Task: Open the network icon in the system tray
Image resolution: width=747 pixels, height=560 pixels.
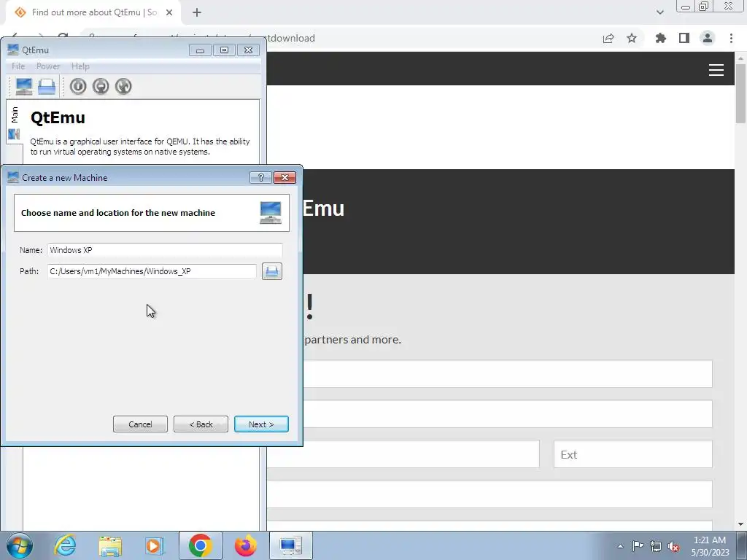Action: tap(656, 546)
